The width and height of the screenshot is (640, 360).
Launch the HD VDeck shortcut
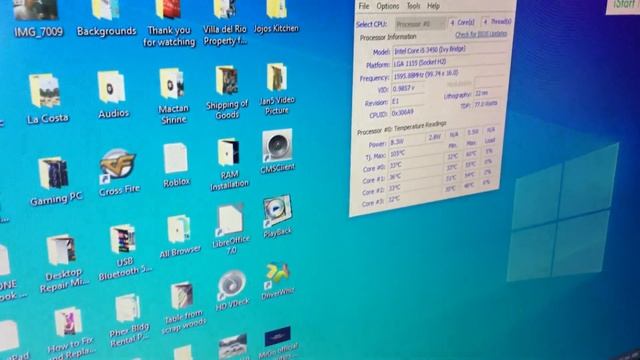click(x=232, y=291)
